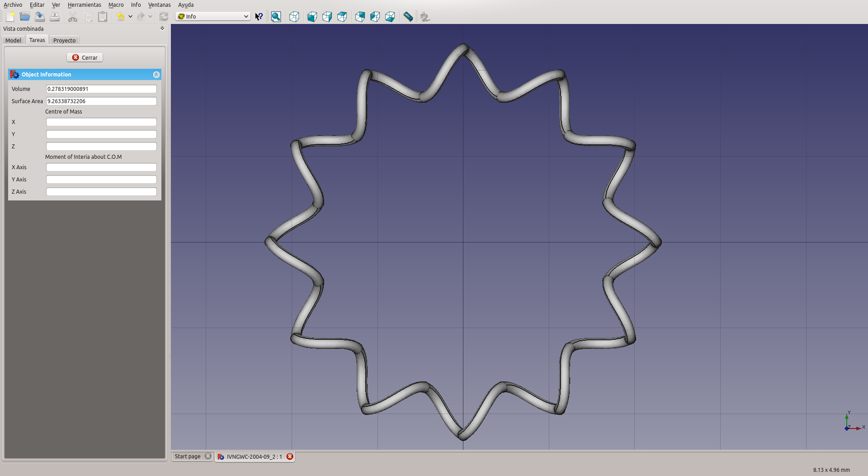The height and width of the screenshot is (476, 868).
Task: Open the Ayuda menu
Action: [186, 5]
